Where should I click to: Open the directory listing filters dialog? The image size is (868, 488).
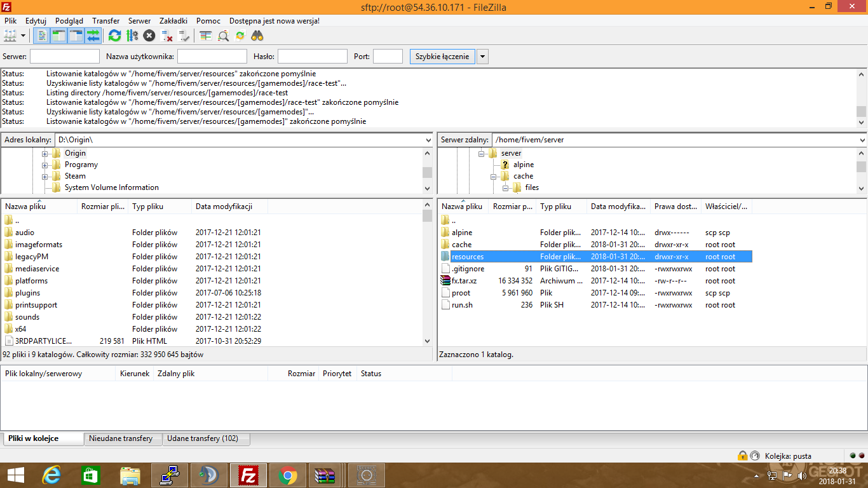(x=205, y=36)
